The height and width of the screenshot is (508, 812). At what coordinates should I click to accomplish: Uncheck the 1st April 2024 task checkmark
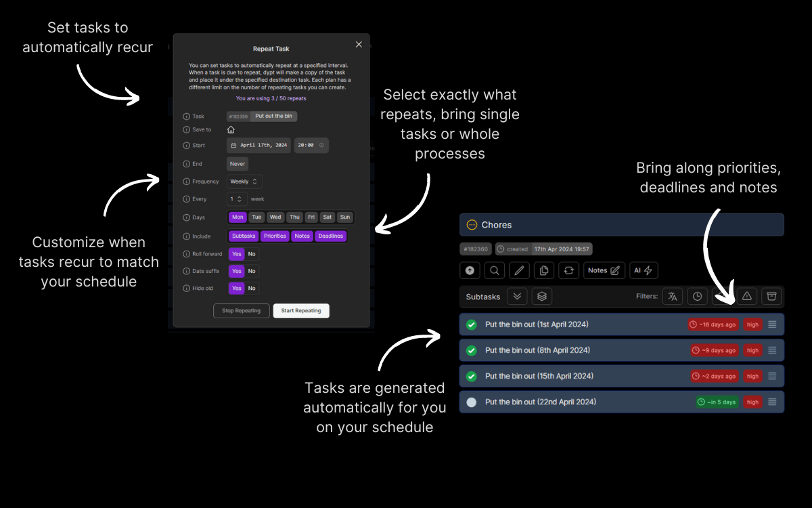(x=472, y=324)
